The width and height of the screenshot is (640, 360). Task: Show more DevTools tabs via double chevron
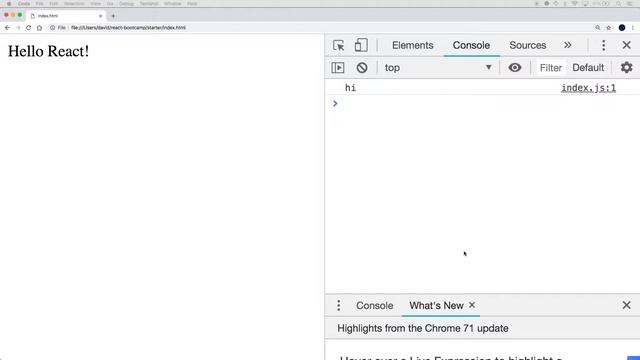coord(567,45)
